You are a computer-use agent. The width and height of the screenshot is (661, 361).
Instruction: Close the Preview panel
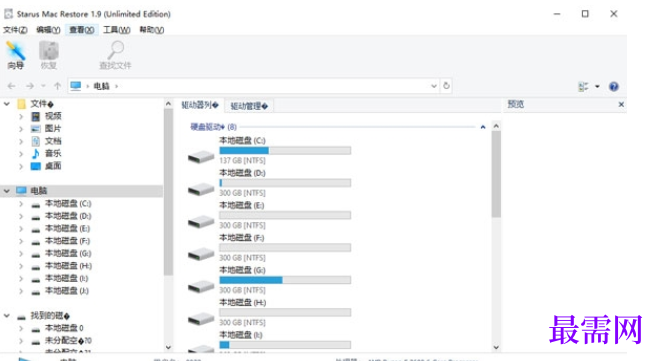pos(621,104)
